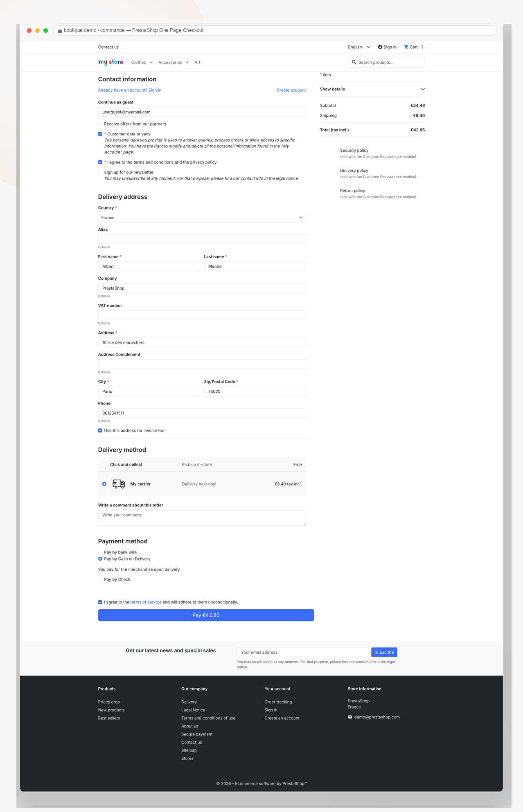Click Contact us in top bar
This screenshot has width=523, height=812.
[x=108, y=47]
